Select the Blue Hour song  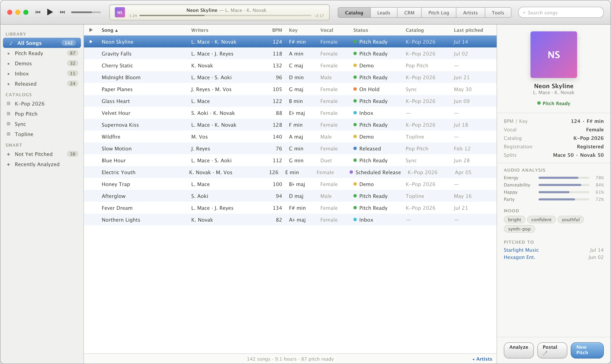290,160
